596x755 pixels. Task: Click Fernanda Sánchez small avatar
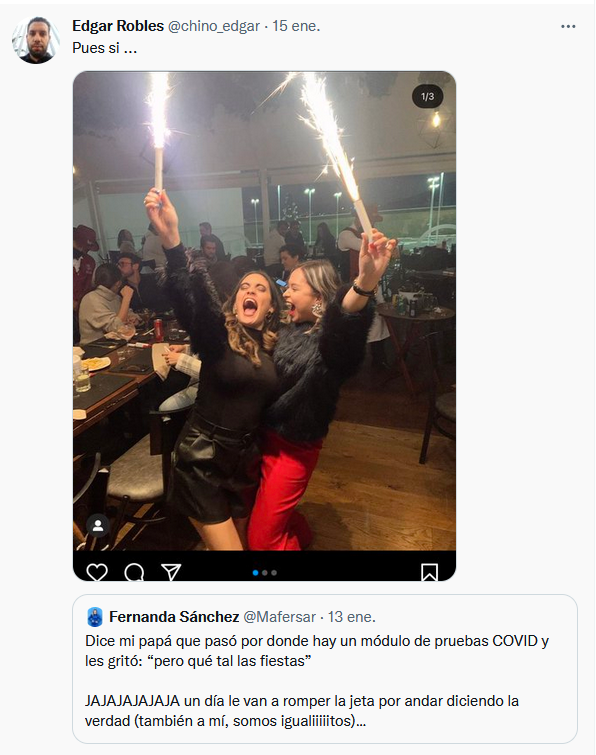click(95, 617)
